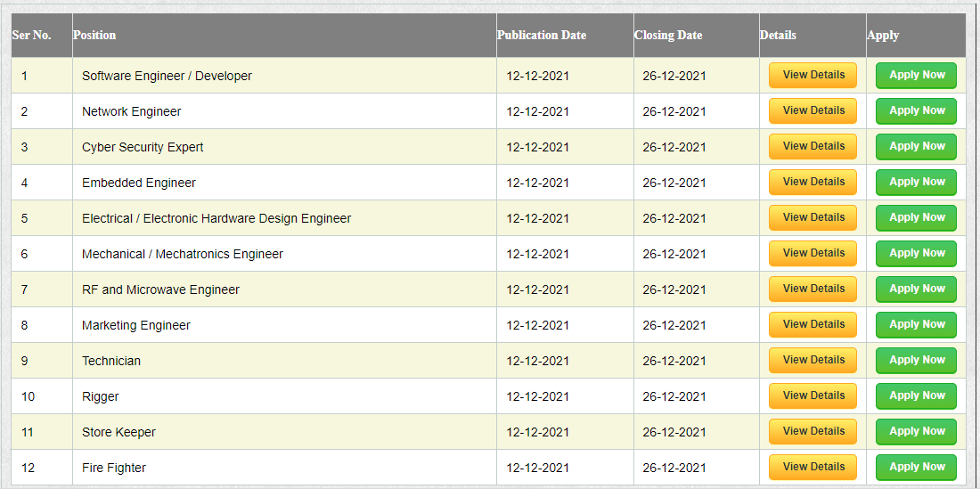Select the Mechanical / Mechatronics Engineer text
The height and width of the screenshot is (489, 980).
point(183,254)
